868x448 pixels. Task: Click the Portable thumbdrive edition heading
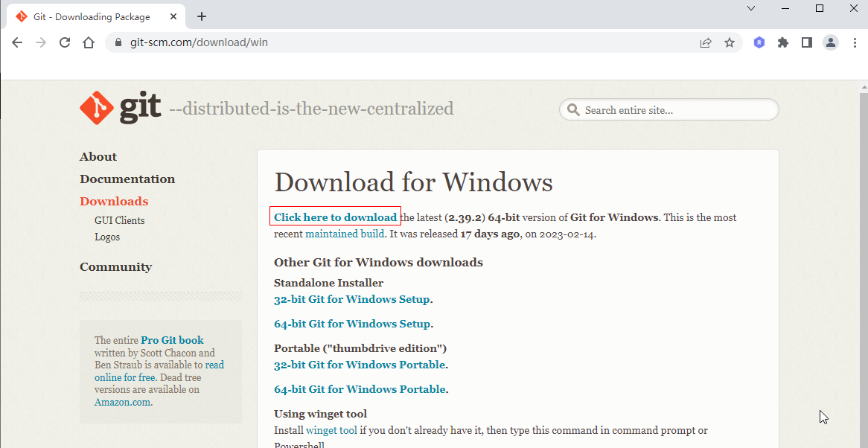pos(360,348)
